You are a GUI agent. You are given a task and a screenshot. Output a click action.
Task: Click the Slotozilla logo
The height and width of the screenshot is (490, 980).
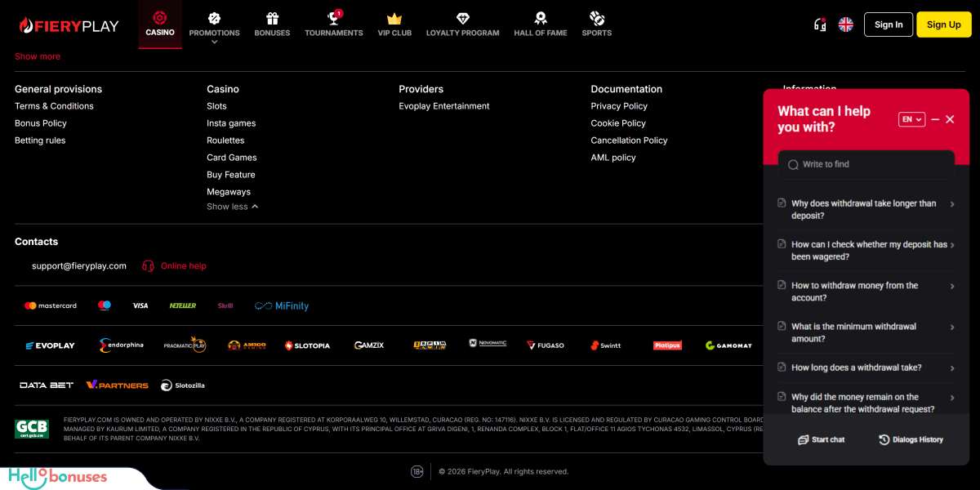(183, 385)
